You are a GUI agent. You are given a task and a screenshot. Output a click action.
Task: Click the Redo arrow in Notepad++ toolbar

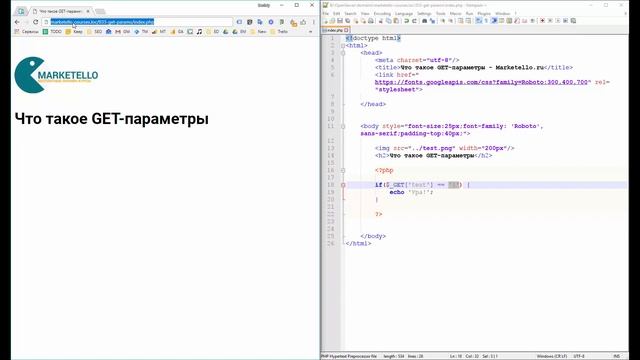[x=414, y=21]
